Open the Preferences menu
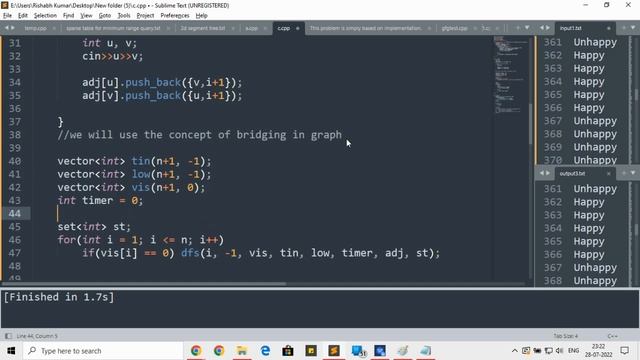The image size is (640, 360). (175, 16)
